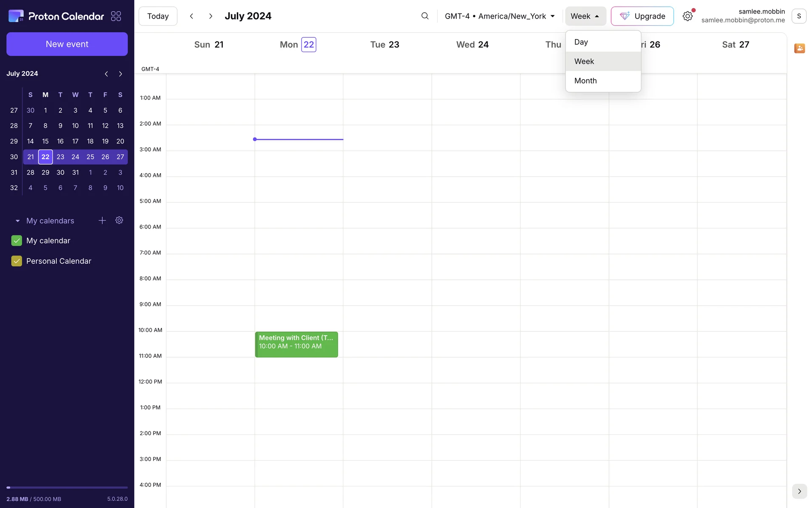Show next month in mini calendar

[x=121, y=74]
